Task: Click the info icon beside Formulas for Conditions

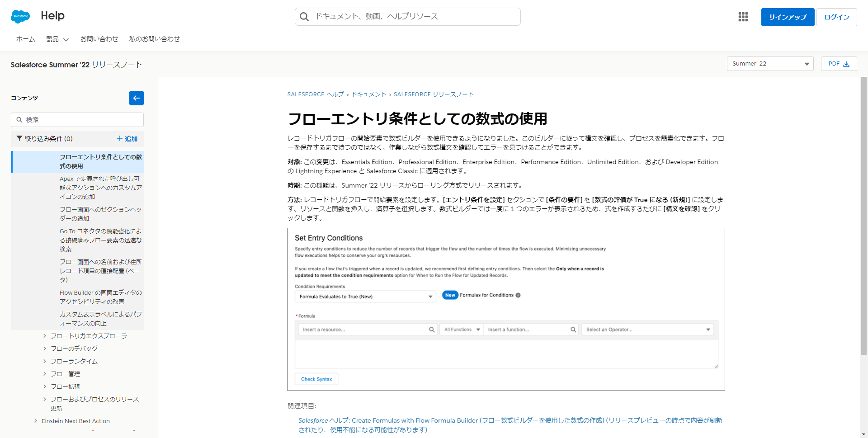Action: [518, 295]
